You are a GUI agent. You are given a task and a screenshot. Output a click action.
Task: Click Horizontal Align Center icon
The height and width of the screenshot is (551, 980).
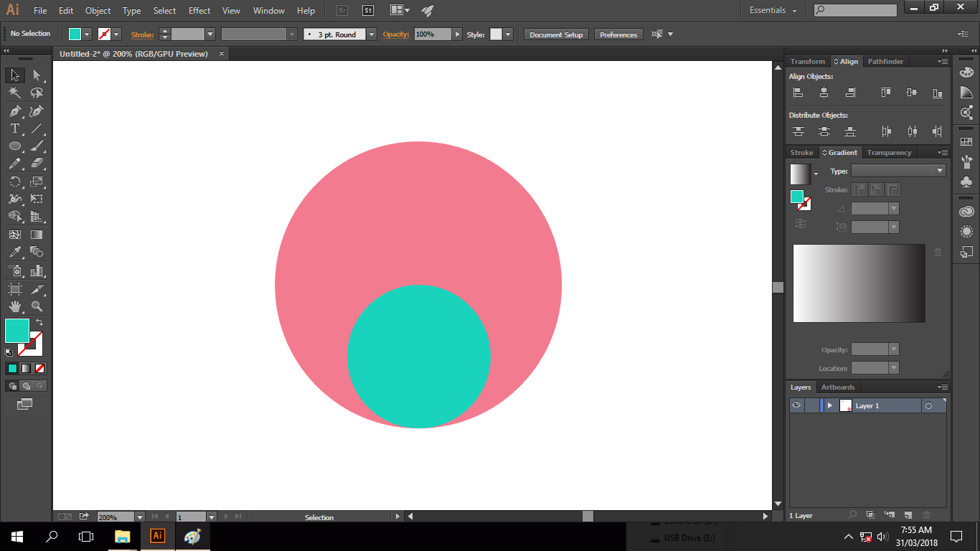(x=824, y=93)
